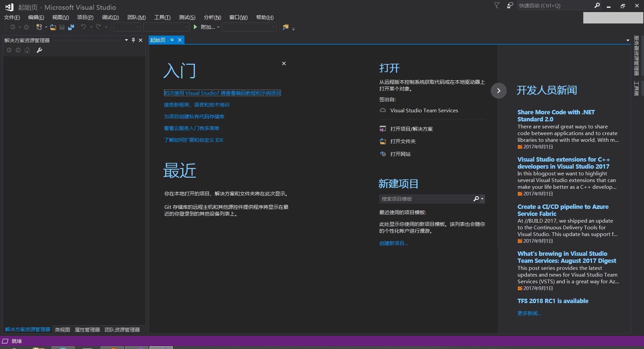644x349 pixels.
Task: Click the globe icon beside 打开网站
Action: (383, 154)
